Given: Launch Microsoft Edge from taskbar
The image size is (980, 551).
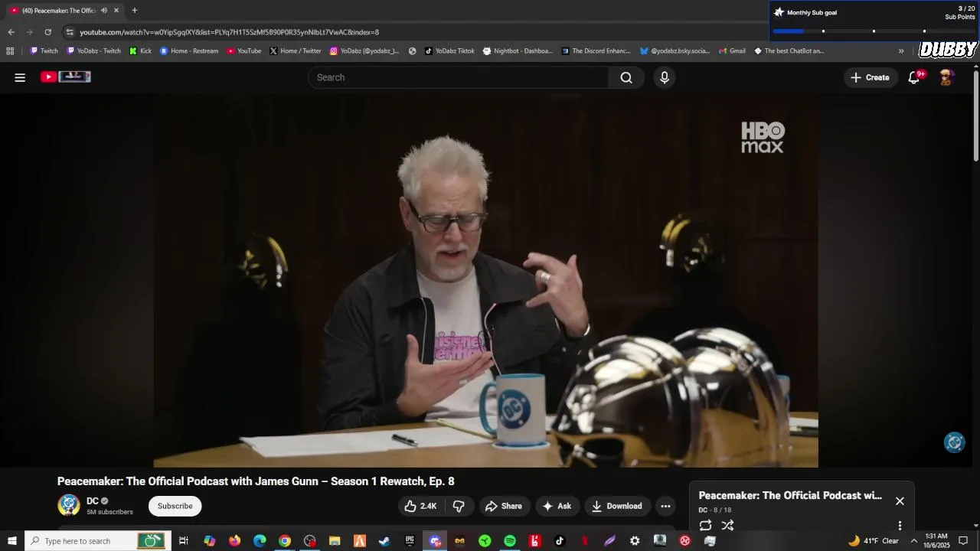Looking at the screenshot, I should click(260, 541).
